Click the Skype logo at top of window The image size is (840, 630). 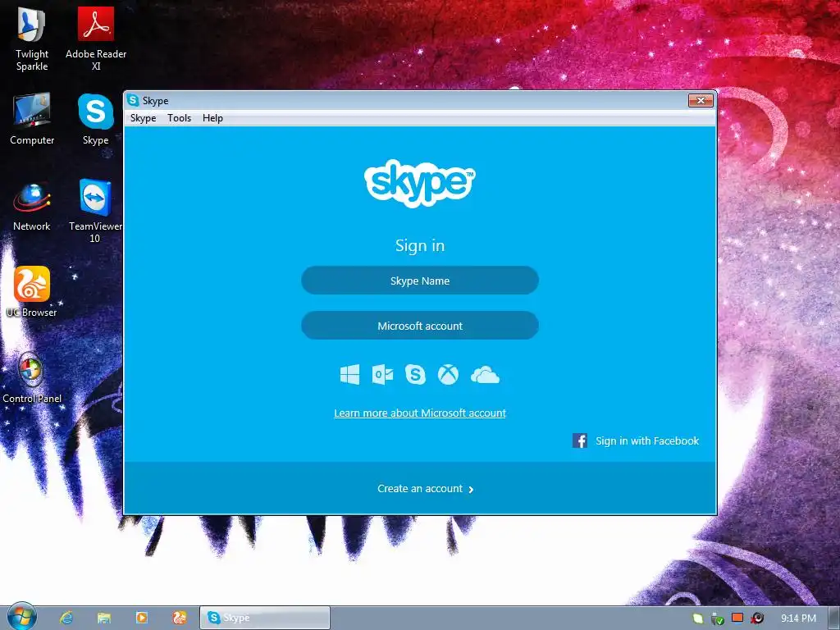(x=419, y=183)
